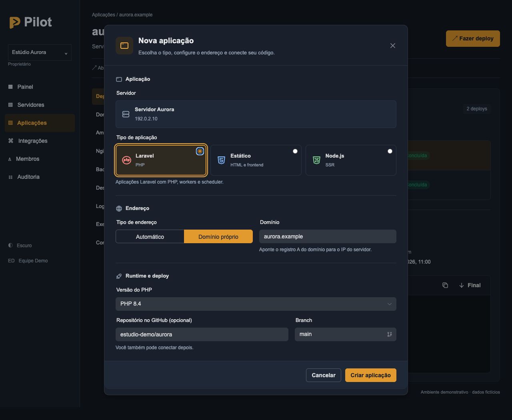Image resolution: width=512 pixels, height=420 pixels.
Task: Click the GitHub repository input field
Action: click(x=202, y=334)
